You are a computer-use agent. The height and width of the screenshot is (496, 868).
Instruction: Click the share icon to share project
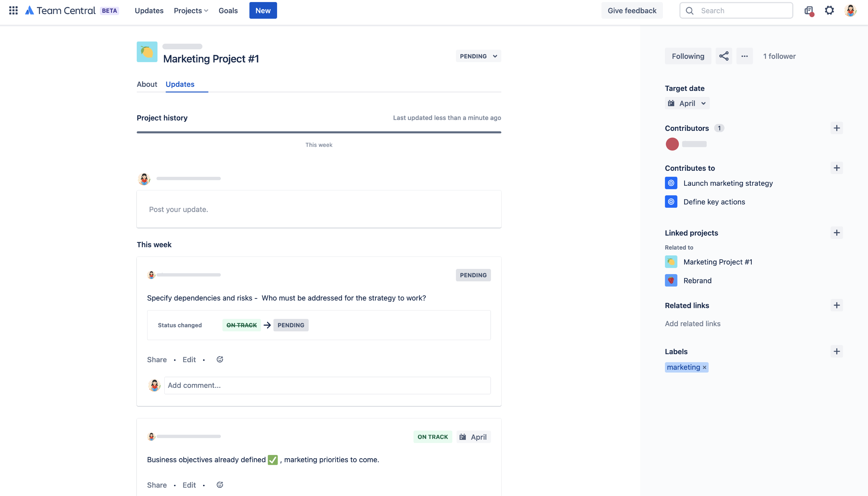[x=724, y=56]
